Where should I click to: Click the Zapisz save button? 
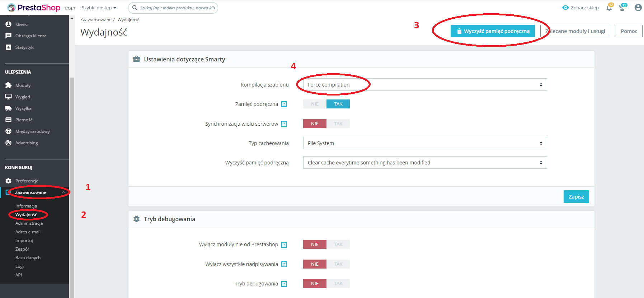click(x=576, y=197)
